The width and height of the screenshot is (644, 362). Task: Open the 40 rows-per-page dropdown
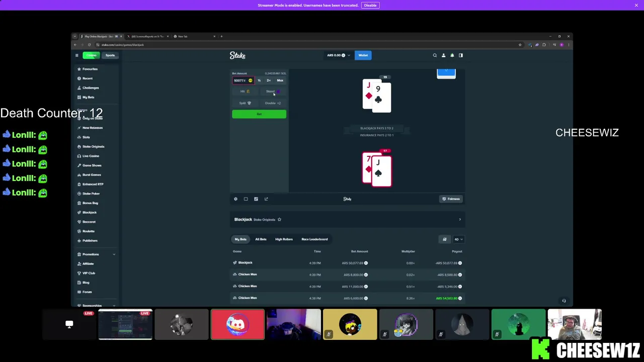pyautogui.click(x=458, y=239)
